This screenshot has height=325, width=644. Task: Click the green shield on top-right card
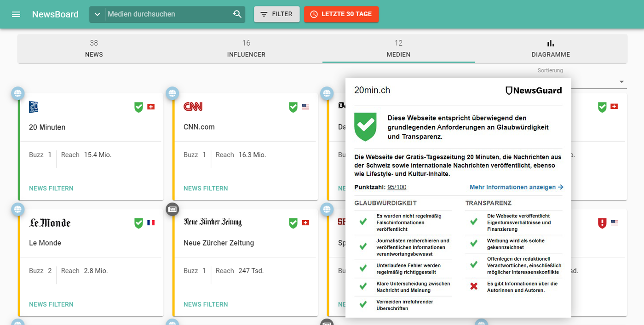(x=602, y=107)
